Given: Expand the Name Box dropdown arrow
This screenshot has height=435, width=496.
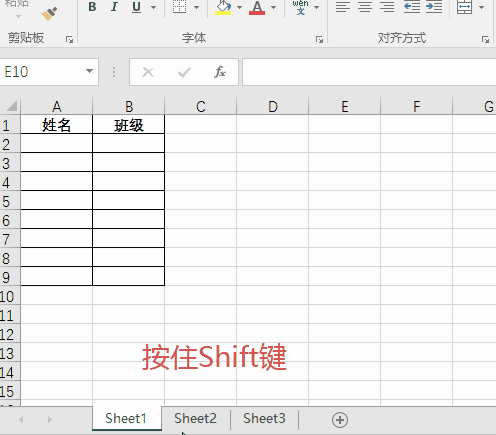Looking at the screenshot, I should (x=89, y=71).
